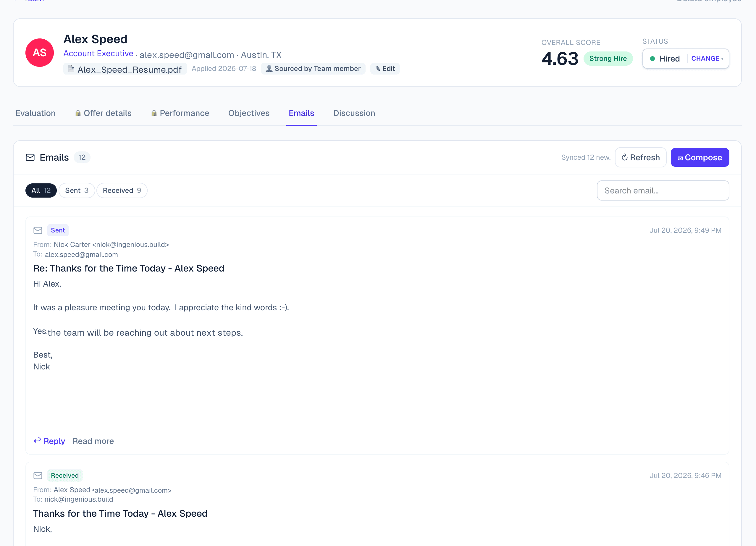
Task: Filter emails by All 12
Action: pos(41,190)
